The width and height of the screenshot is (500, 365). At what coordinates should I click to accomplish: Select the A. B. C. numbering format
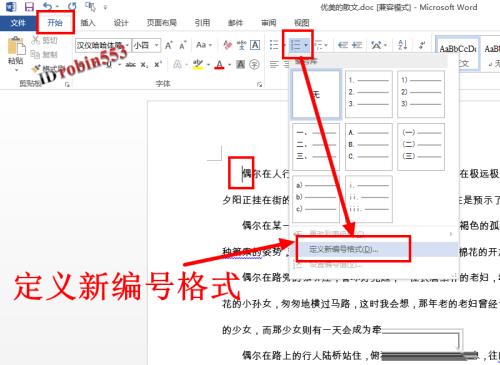[x=368, y=147]
